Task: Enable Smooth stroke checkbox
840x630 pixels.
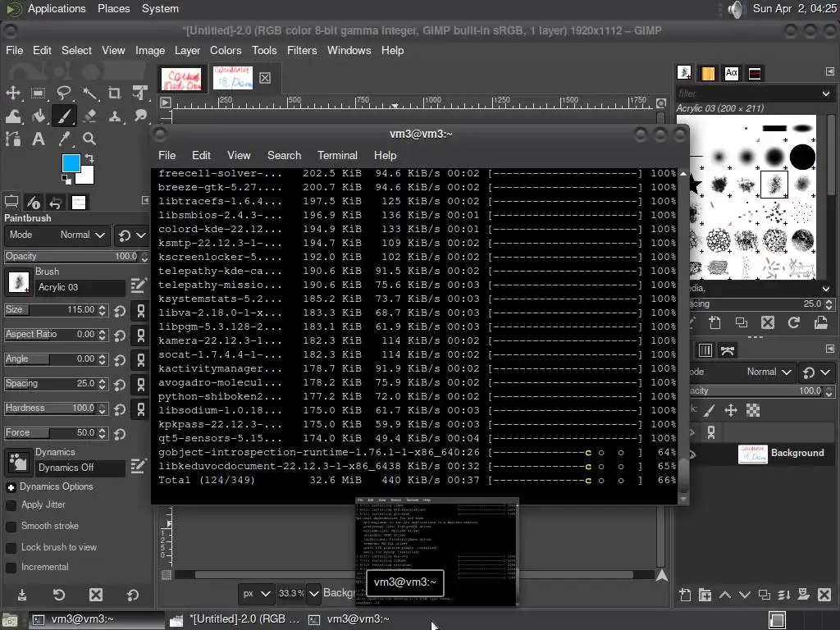Action: (x=11, y=527)
